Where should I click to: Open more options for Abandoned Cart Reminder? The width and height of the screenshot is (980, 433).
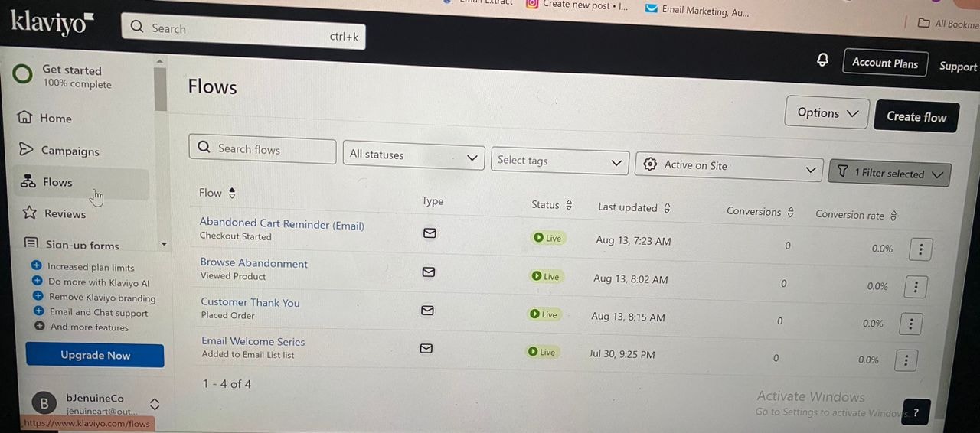click(920, 249)
